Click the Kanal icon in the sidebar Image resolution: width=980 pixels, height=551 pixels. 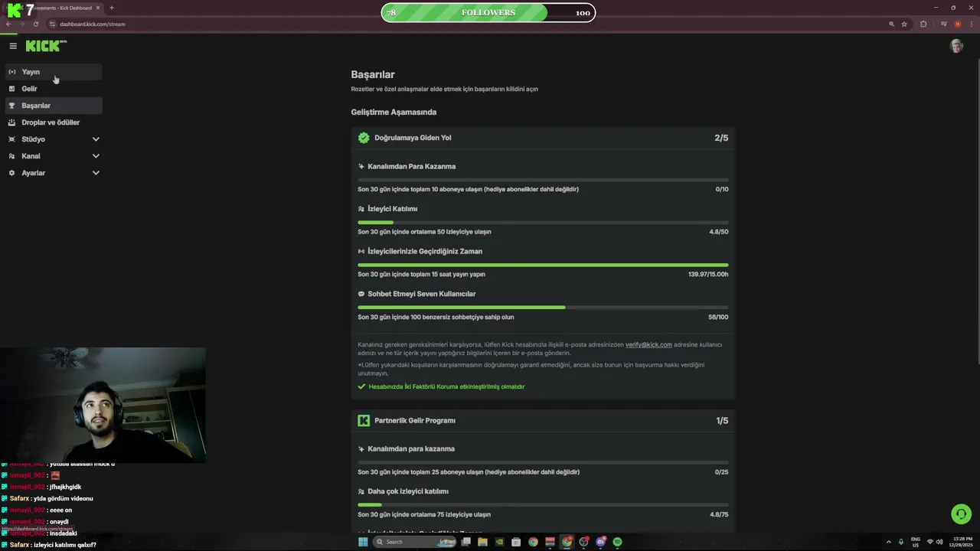[x=12, y=156]
